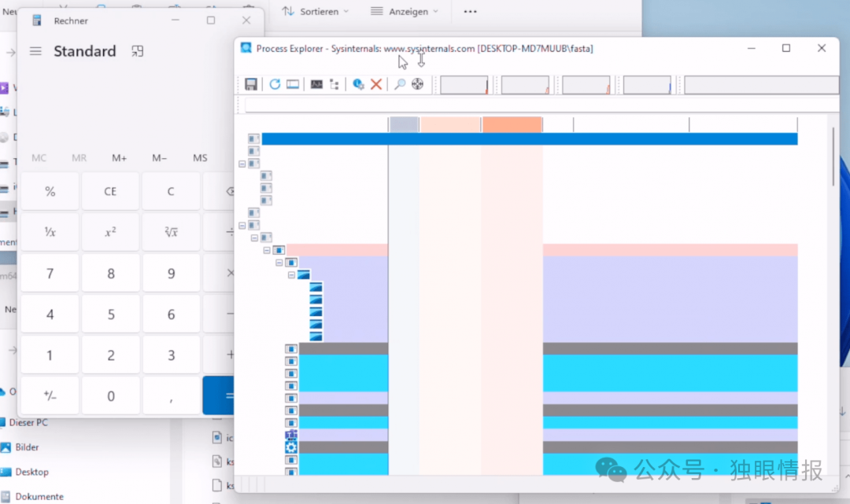
Task: Toggle the lower pane view icon
Action: (293, 84)
